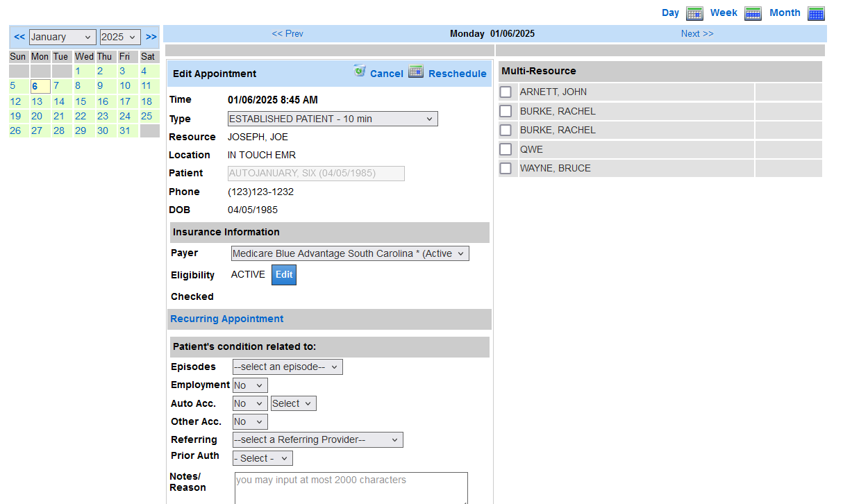
Task: Open the appointment Type dropdown
Action: click(x=333, y=119)
